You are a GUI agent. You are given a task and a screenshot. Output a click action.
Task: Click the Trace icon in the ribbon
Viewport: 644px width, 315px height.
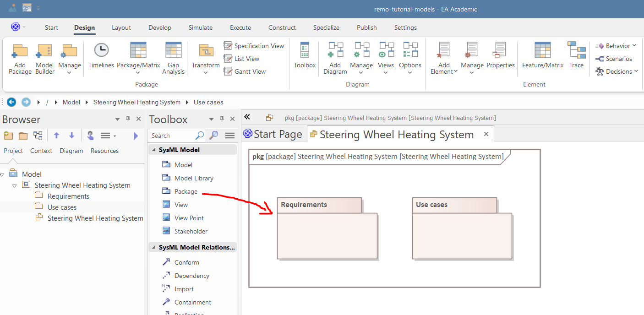(576, 55)
